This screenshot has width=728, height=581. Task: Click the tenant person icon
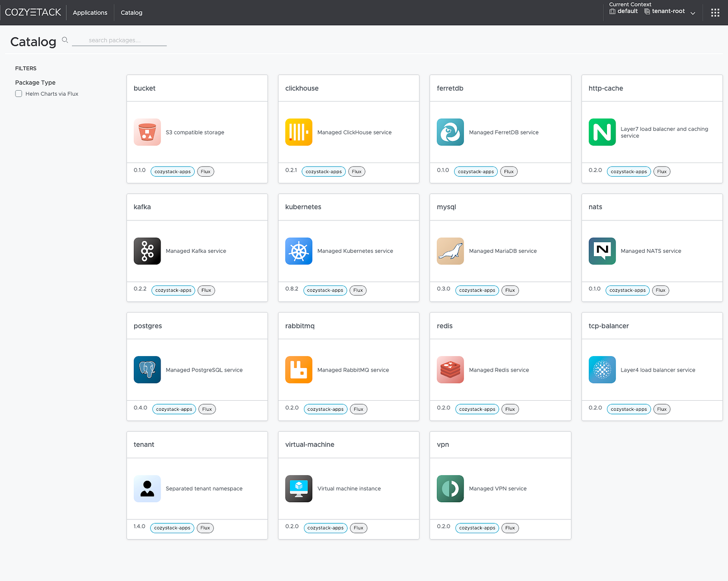click(x=147, y=489)
